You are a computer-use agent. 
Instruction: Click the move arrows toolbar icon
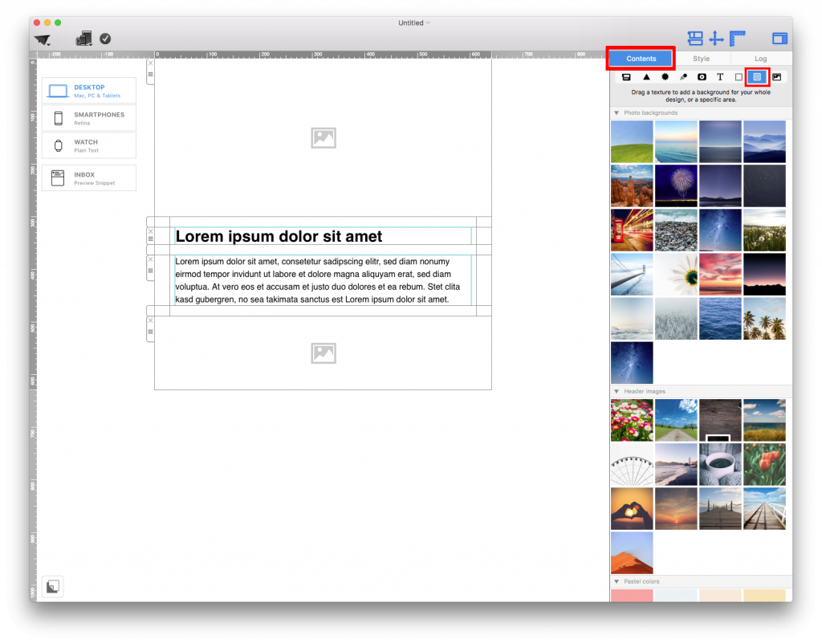coord(715,38)
